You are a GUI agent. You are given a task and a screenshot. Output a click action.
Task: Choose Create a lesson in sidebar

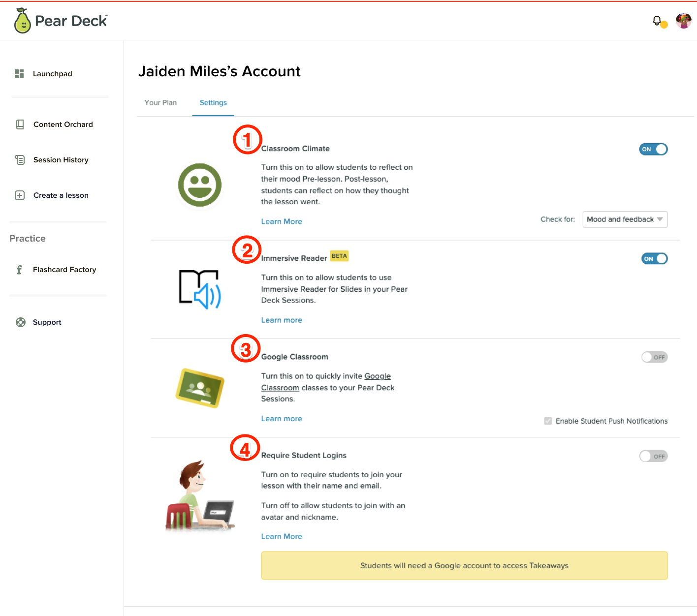[61, 195]
